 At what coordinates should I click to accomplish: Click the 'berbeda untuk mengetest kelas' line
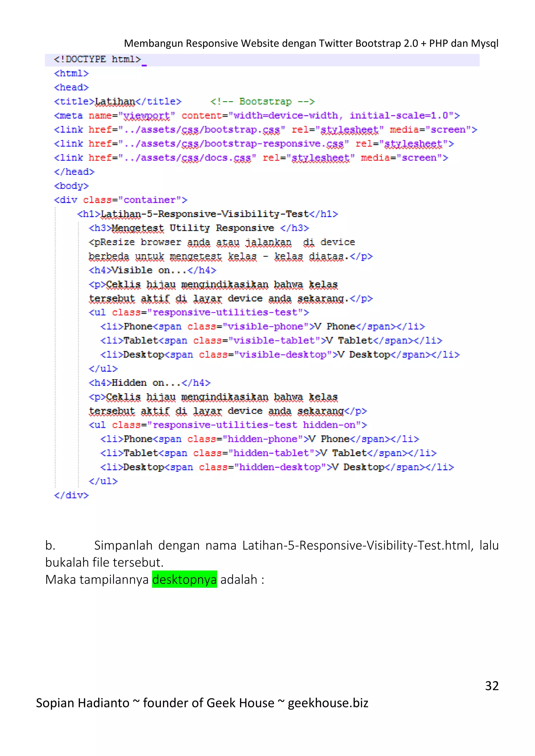(231, 257)
